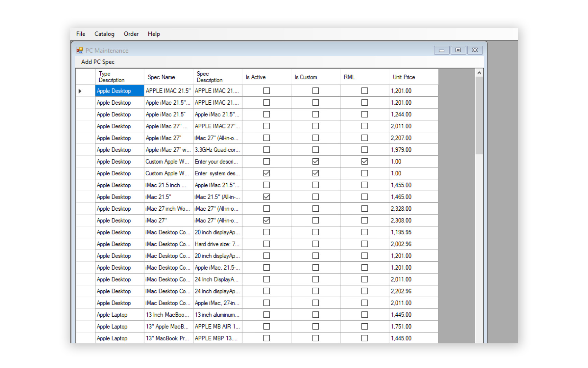
Task: Sort by the Spec Name column header
Action: pos(161,77)
